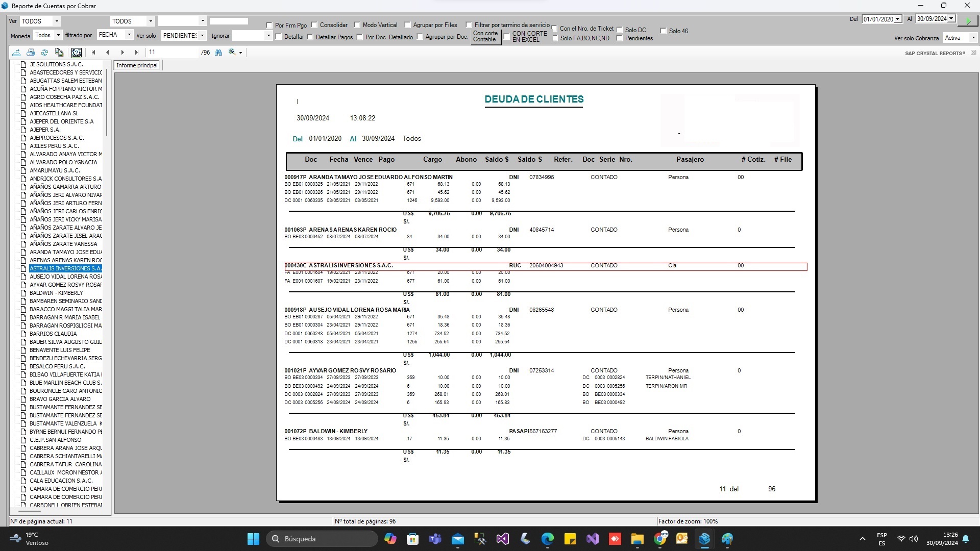
Task: Toggle the group tree panel icon
Action: [77, 53]
